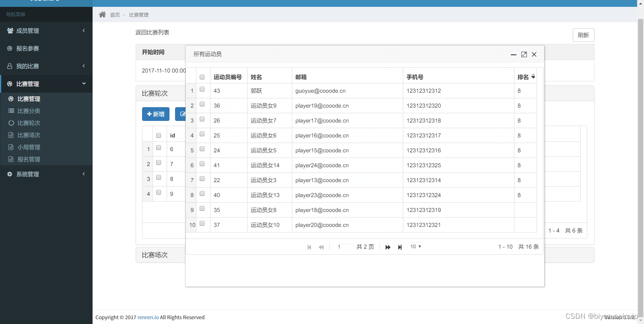The width and height of the screenshot is (644, 324).
Task: Click the 成员管理 users icon in sidebar
Action: tap(10, 31)
